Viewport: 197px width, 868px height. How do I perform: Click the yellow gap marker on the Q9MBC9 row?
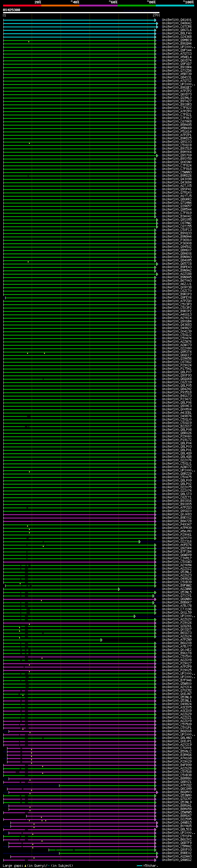pyautogui.click(x=29, y=42)
